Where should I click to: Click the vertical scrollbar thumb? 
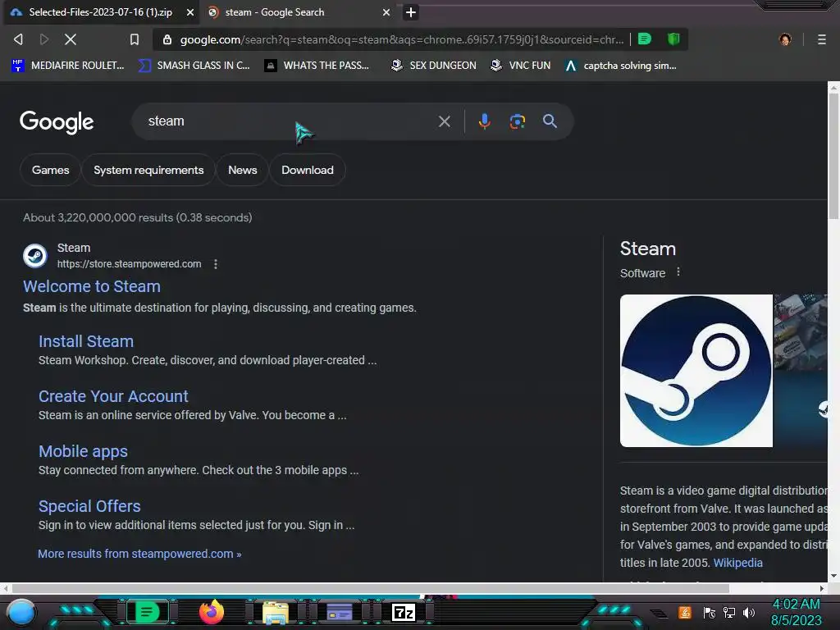[833, 156]
